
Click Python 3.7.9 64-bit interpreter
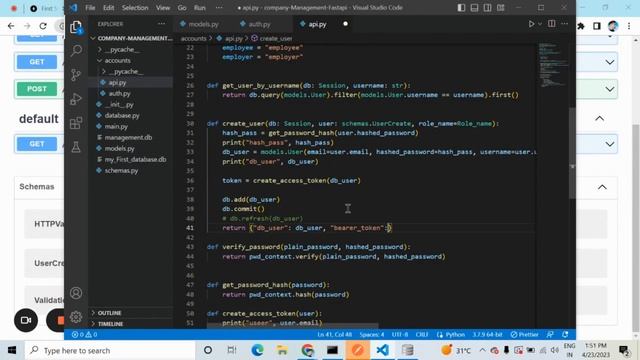coord(487,335)
